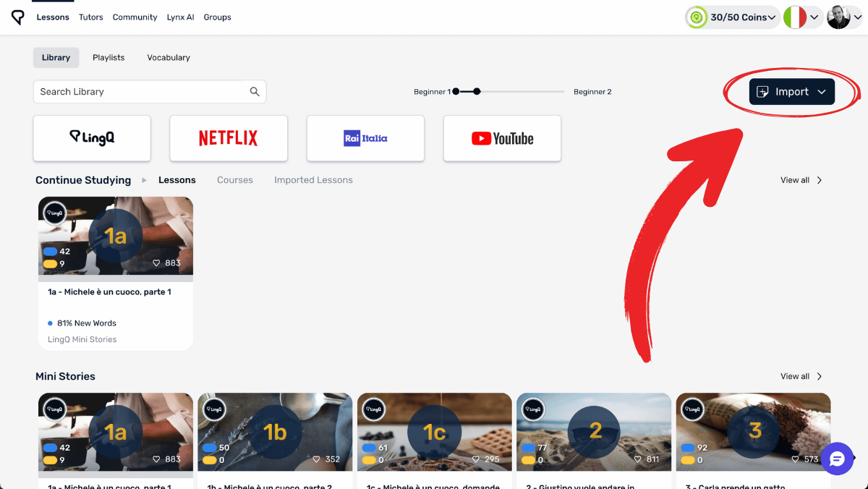This screenshot has width=868, height=489.
Task: Open the Netflix source card
Action: click(x=229, y=138)
